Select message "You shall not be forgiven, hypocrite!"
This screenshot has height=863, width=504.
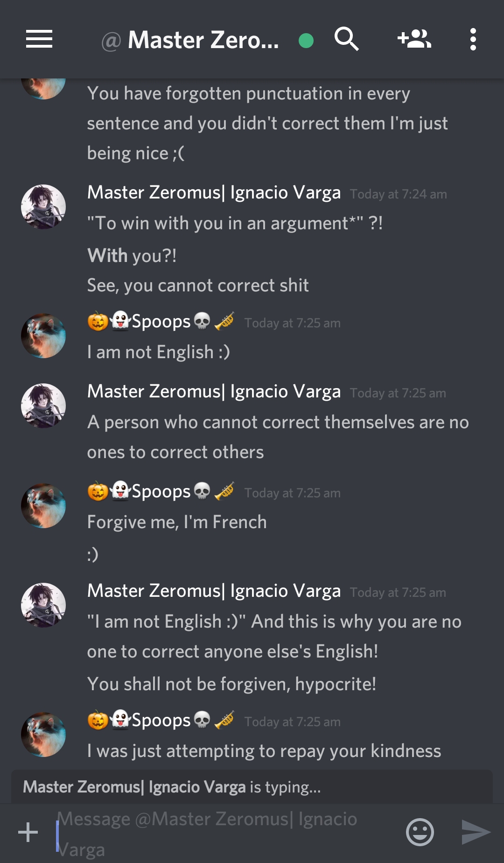tap(231, 684)
